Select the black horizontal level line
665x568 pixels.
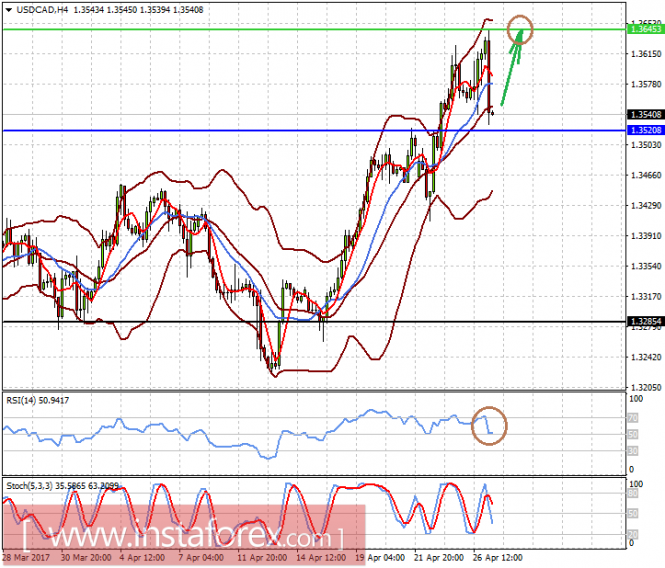click(314, 322)
